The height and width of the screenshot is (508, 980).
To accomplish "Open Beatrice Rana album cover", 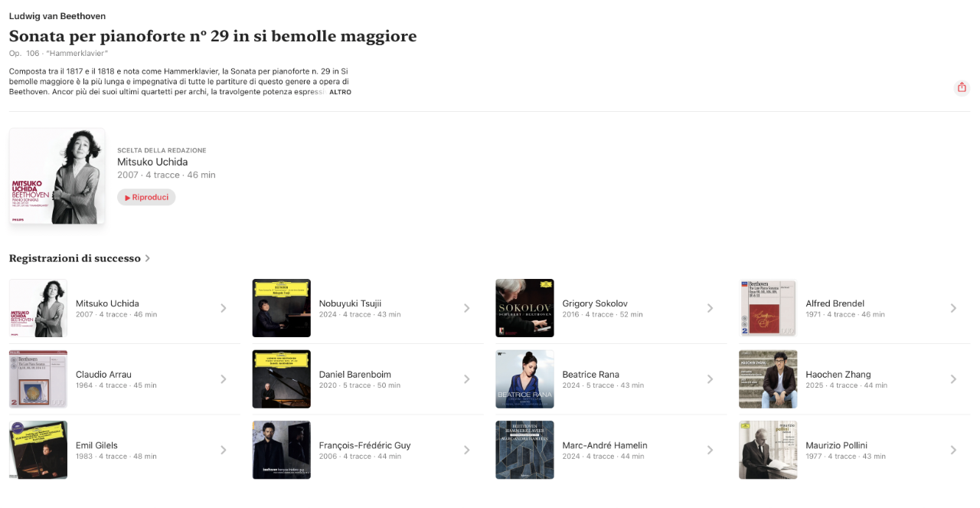I will [524, 379].
